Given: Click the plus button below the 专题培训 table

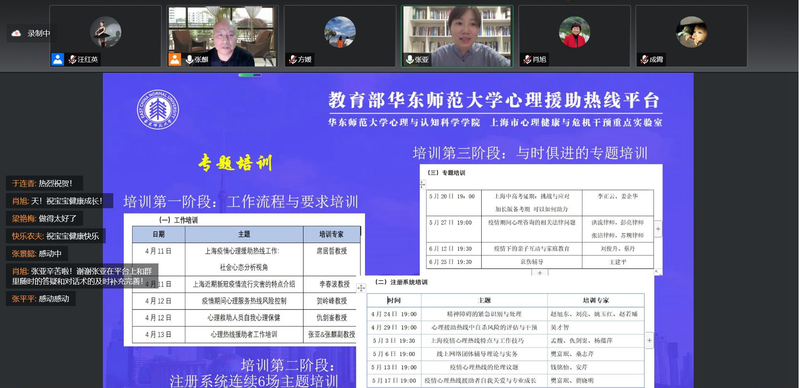Looking at the screenshot, I should [540, 273].
